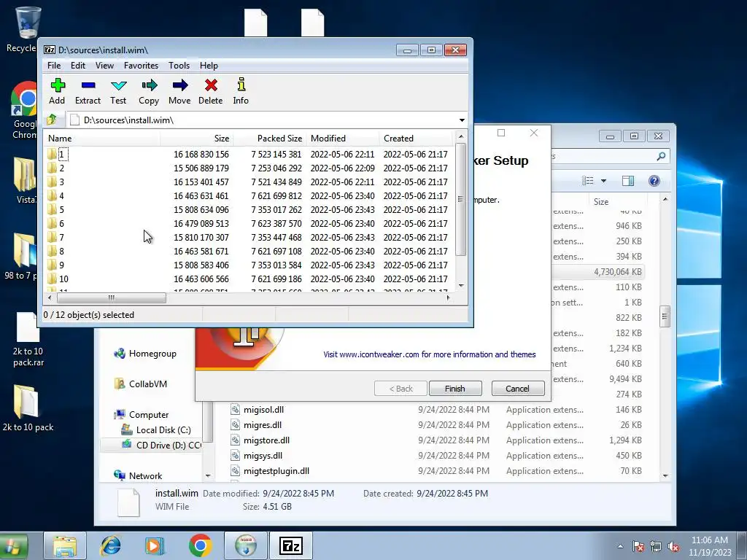Image resolution: width=747 pixels, height=560 pixels.
Task: Show hidden system tray icons
Action: point(620,547)
